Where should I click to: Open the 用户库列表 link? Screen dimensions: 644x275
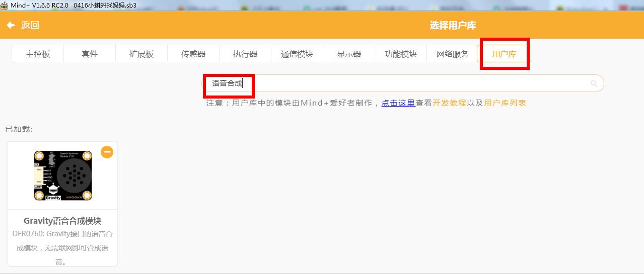505,103
